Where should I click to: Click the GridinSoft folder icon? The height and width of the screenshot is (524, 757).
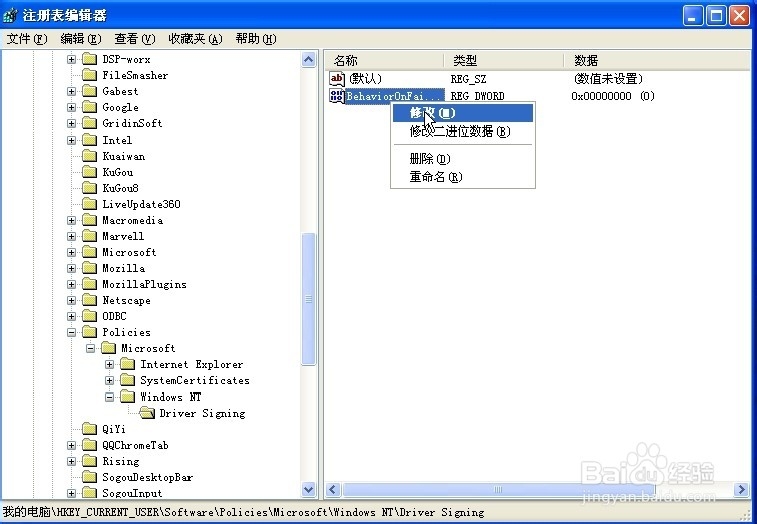[x=89, y=123]
